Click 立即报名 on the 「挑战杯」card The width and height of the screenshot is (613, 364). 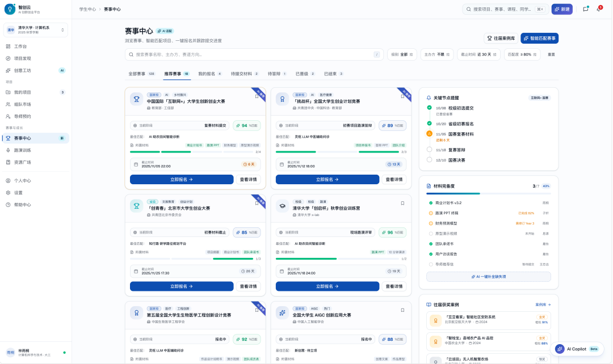point(328,180)
